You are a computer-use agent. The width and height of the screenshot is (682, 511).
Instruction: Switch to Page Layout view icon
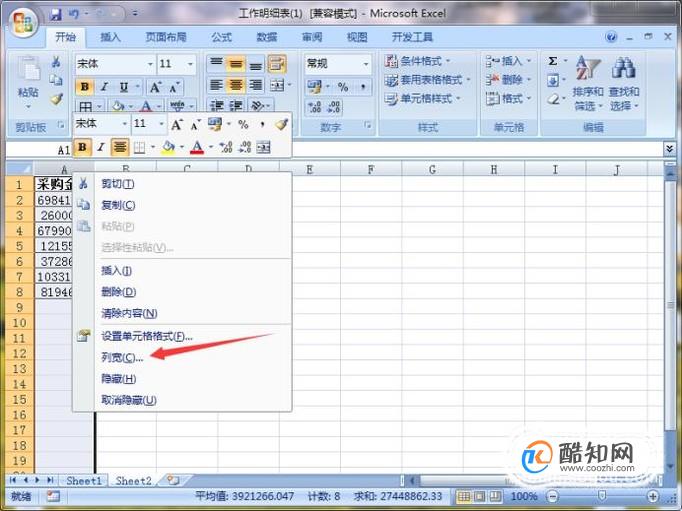pyautogui.click(x=479, y=496)
